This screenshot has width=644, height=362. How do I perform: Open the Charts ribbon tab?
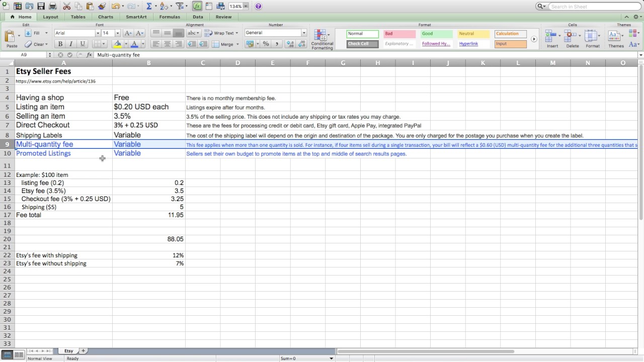tap(106, 17)
